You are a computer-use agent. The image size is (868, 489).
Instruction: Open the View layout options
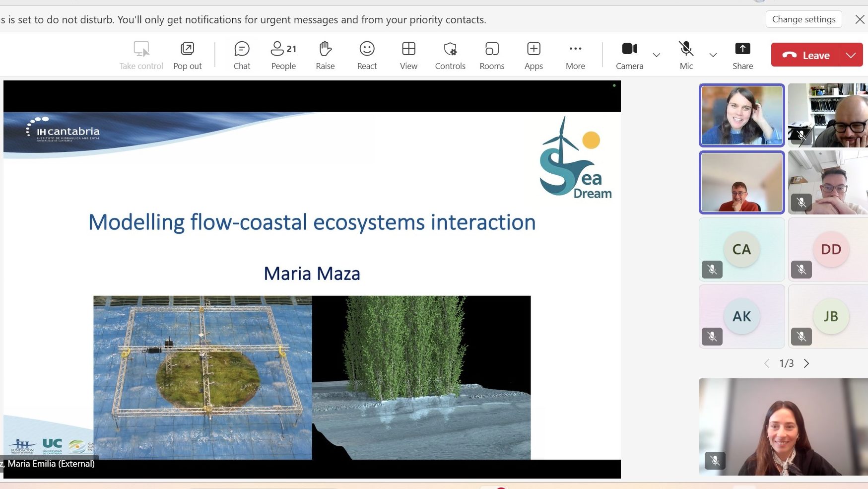[408, 55]
